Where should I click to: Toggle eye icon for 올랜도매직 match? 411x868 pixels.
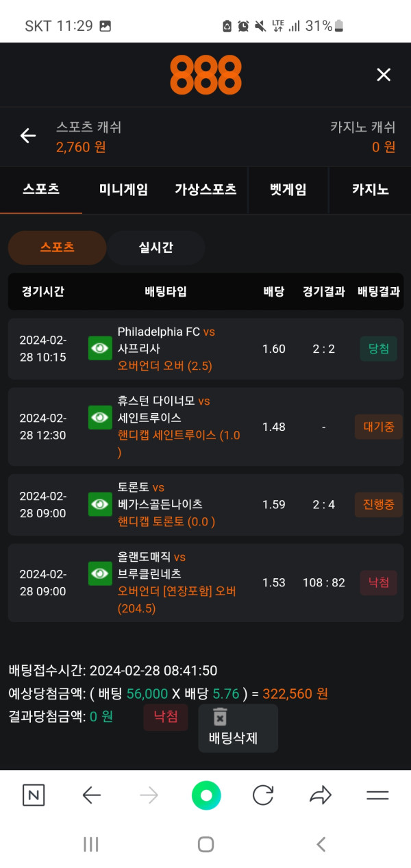click(100, 573)
